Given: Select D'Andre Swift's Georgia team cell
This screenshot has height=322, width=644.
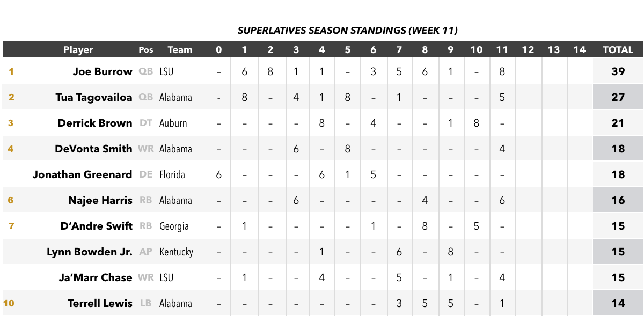Looking at the screenshot, I should coord(174,226).
